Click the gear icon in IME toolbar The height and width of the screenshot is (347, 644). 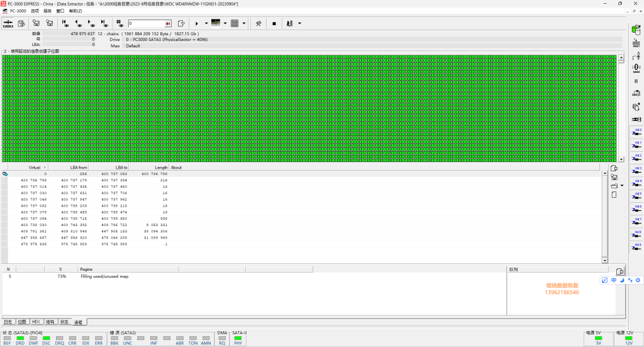click(x=638, y=280)
